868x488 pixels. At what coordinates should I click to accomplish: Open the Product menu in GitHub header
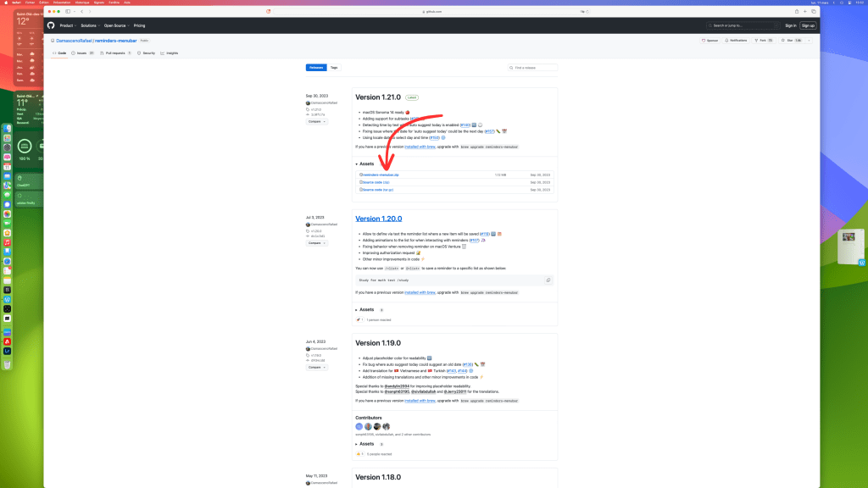(68, 25)
